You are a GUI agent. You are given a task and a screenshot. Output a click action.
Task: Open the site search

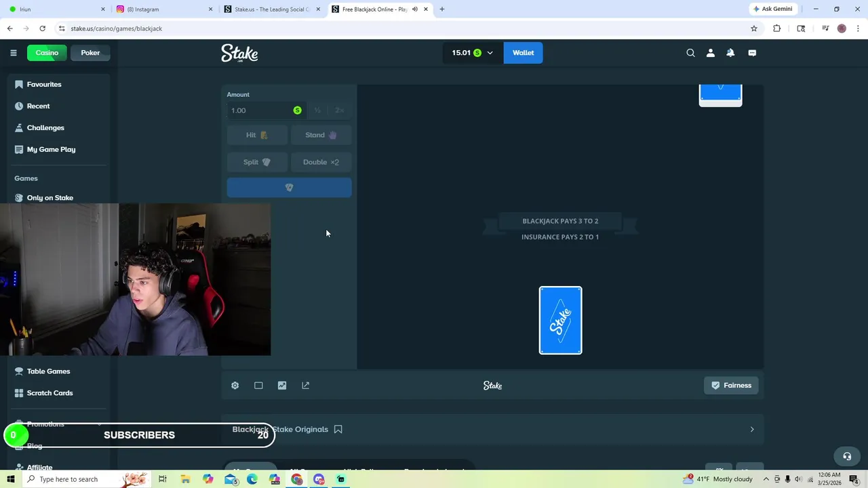click(x=690, y=53)
